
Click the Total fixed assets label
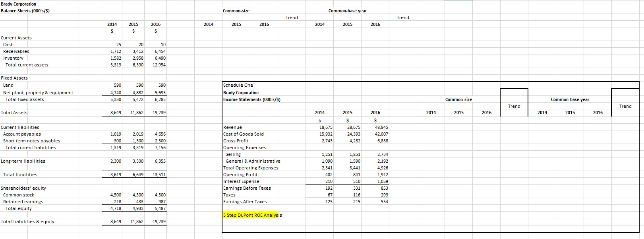coord(25,99)
